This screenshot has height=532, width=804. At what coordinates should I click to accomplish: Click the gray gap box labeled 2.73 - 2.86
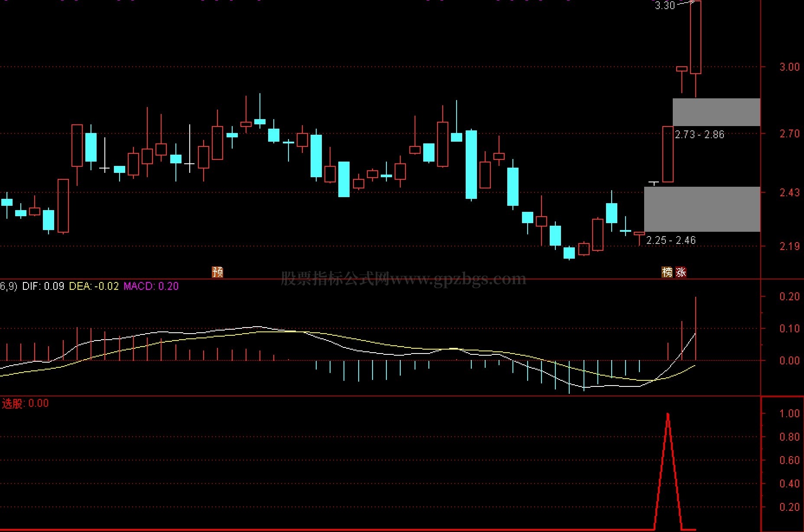[x=716, y=112]
